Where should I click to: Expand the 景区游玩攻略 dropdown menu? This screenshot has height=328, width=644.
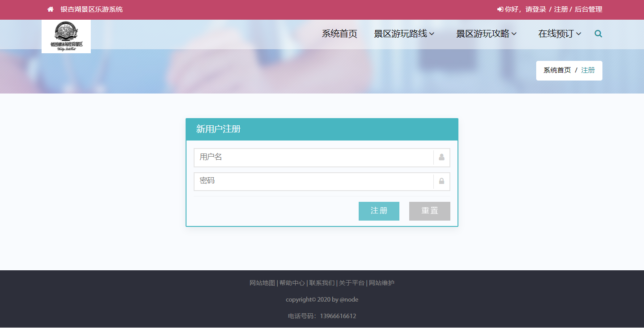point(487,34)
